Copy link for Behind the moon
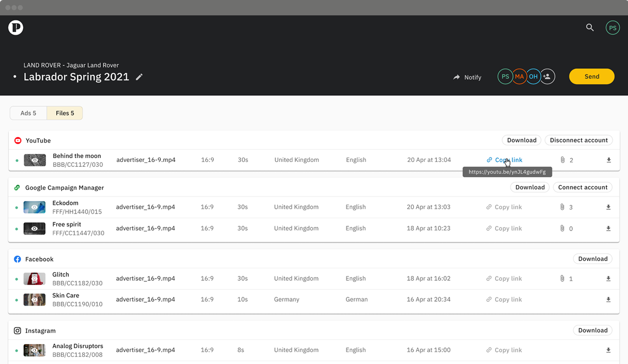This screenshot has width=628, height=364. pyautogui.click(x=504, y=160)
